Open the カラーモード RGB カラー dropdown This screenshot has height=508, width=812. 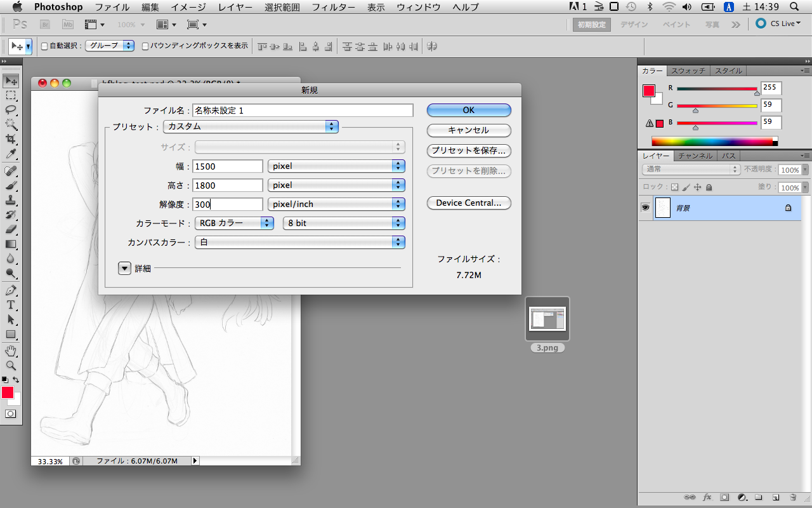tap(234, 223)
